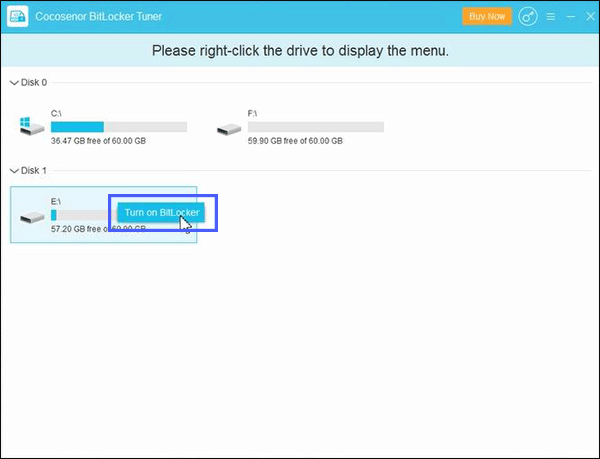The height and width of the screenshot is (459, 600).
Task: Click the Buy Now button
Action: click(x=487, y=16)
